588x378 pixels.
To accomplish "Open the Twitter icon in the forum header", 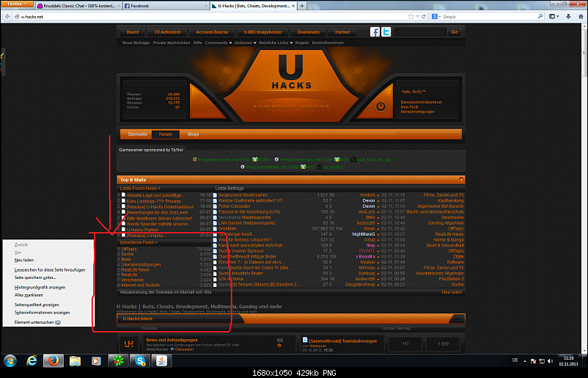I will click(x=386, y=32).
